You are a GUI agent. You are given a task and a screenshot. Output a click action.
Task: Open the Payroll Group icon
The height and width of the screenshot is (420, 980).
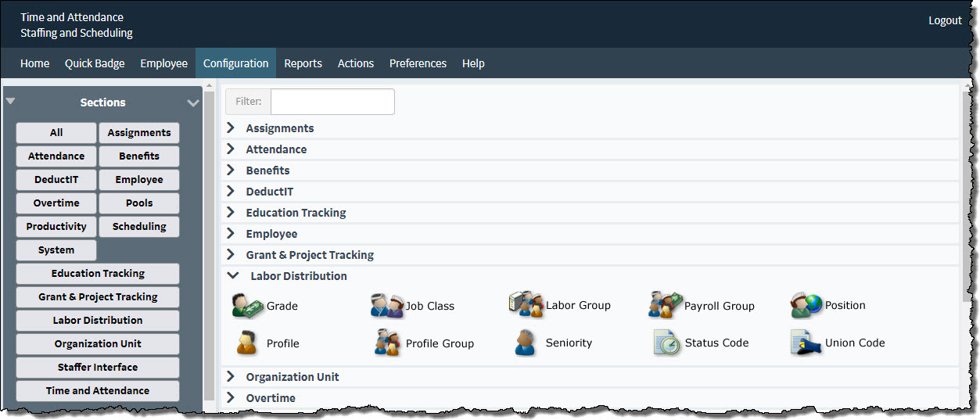[x=665, y=305]
